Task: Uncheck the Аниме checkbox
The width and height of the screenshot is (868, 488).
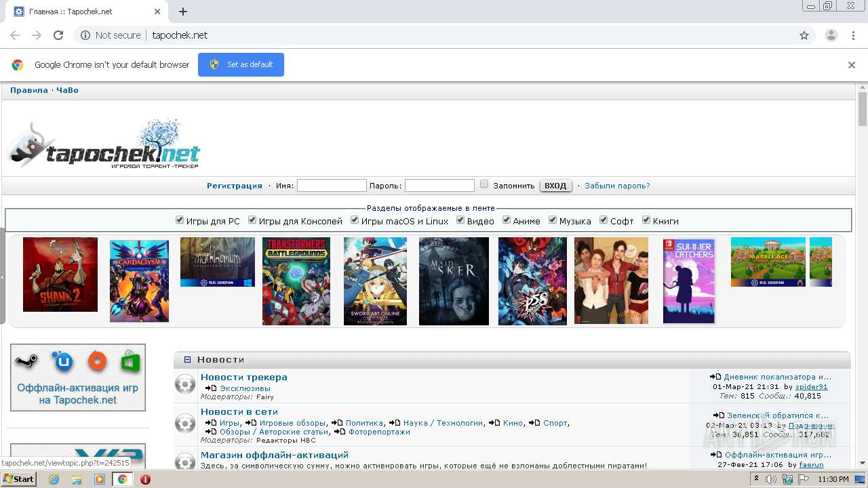Action: [507, 220]
